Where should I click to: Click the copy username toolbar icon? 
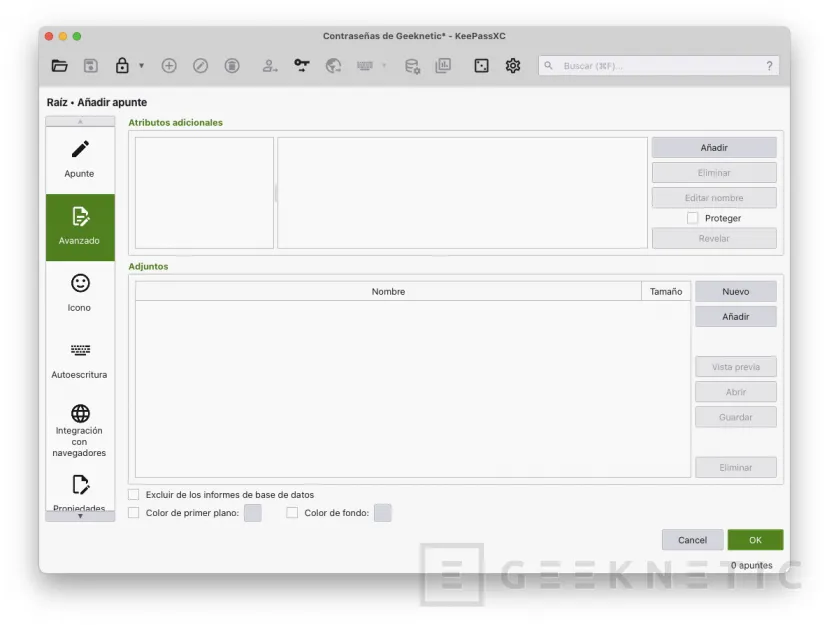tap(268, 66)
